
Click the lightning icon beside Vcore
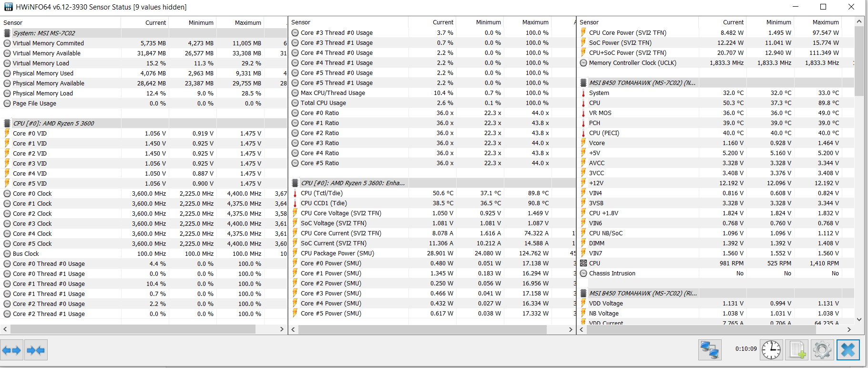point(583,143)
